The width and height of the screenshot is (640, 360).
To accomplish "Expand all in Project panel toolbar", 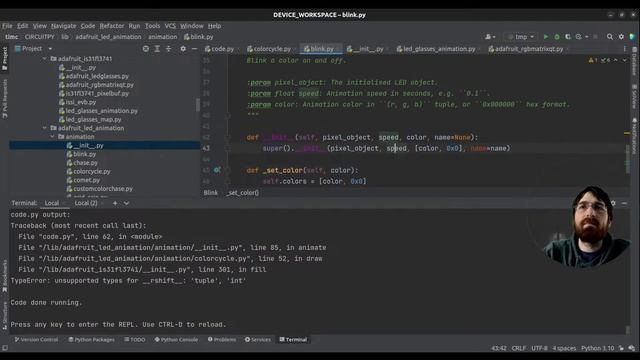I will (x=157, y=49).
